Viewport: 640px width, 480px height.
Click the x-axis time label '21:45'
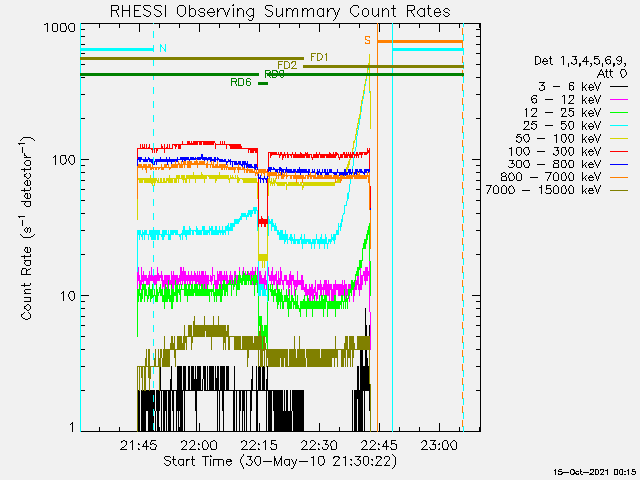coord(139,445)
